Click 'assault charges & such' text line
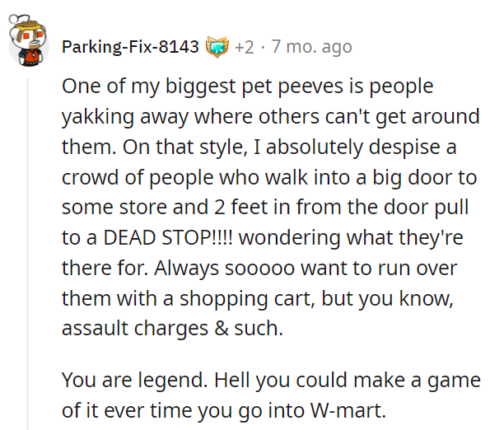This screenshot has width=504, height=430. pos(172,329)
